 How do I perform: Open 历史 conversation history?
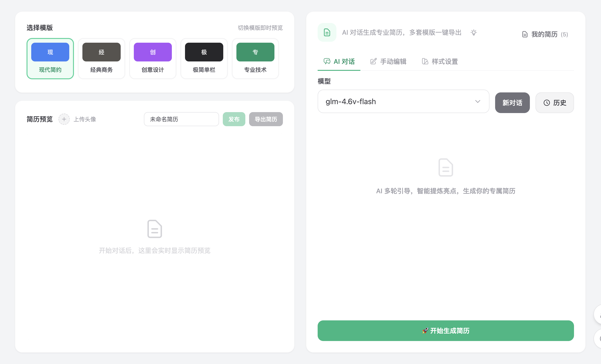(x=555, y=102)
